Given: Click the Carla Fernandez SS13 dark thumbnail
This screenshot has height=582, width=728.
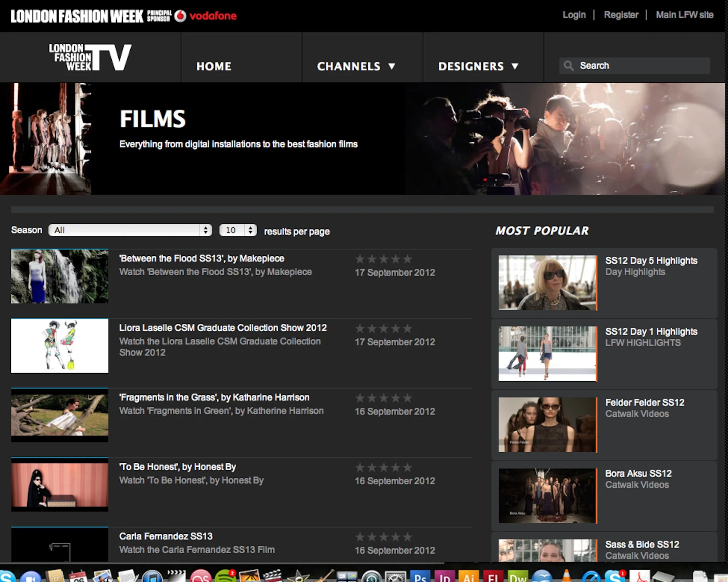Looking at the screenshot, I should tap(60, 544).
